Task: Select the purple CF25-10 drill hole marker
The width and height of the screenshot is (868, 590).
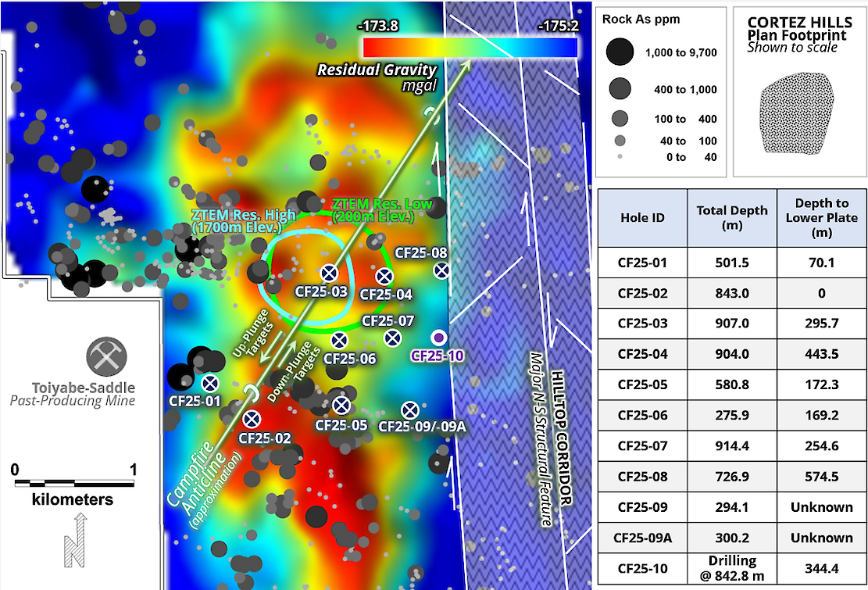Action: (x=439, y=337)
